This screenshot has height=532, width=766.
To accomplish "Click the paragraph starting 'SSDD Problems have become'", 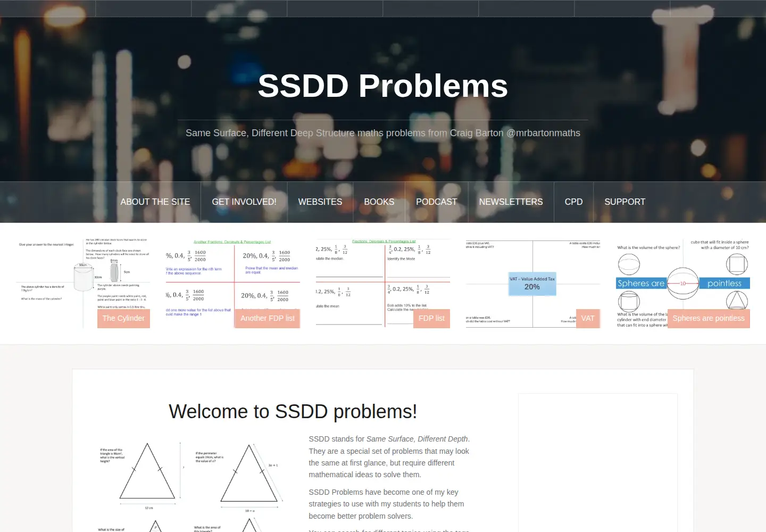I will click(x=387, y=504).
